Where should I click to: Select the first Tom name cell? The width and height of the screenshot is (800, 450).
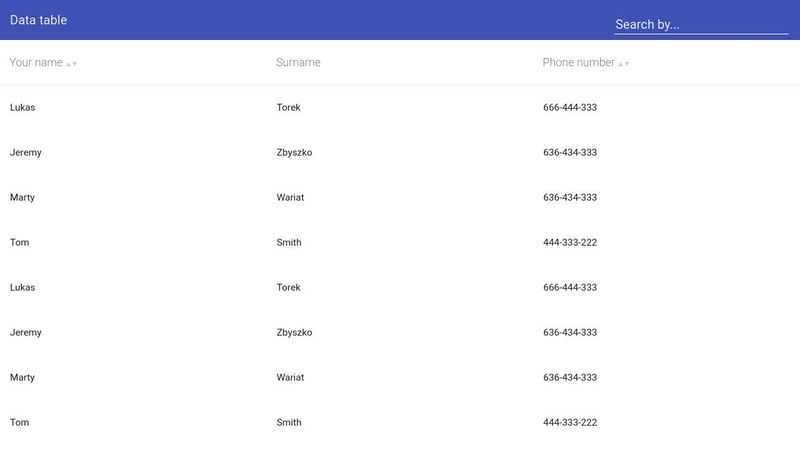[x=18, y=242]
